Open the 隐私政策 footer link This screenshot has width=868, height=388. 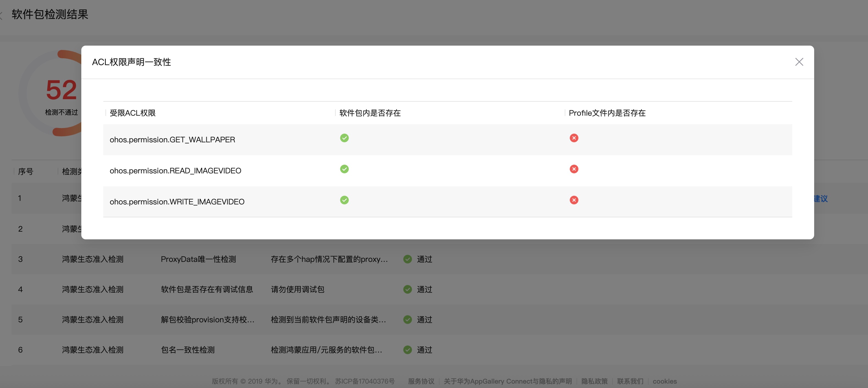tap(594, 381)
